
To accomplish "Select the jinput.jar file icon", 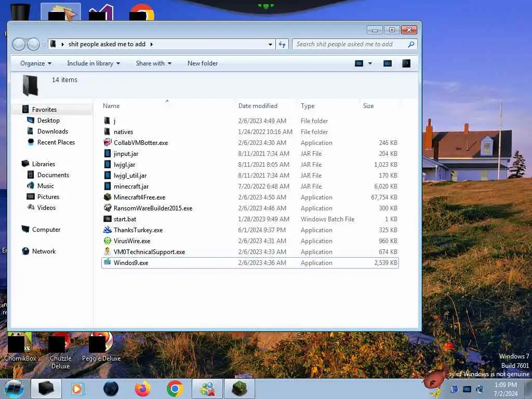I will 107,153.
